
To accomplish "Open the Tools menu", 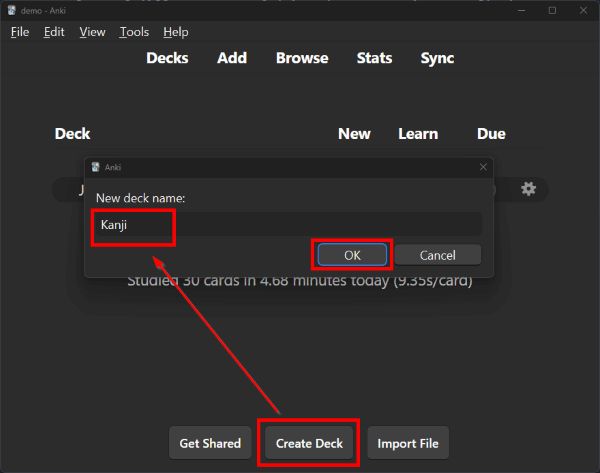I will pos(134,32).
